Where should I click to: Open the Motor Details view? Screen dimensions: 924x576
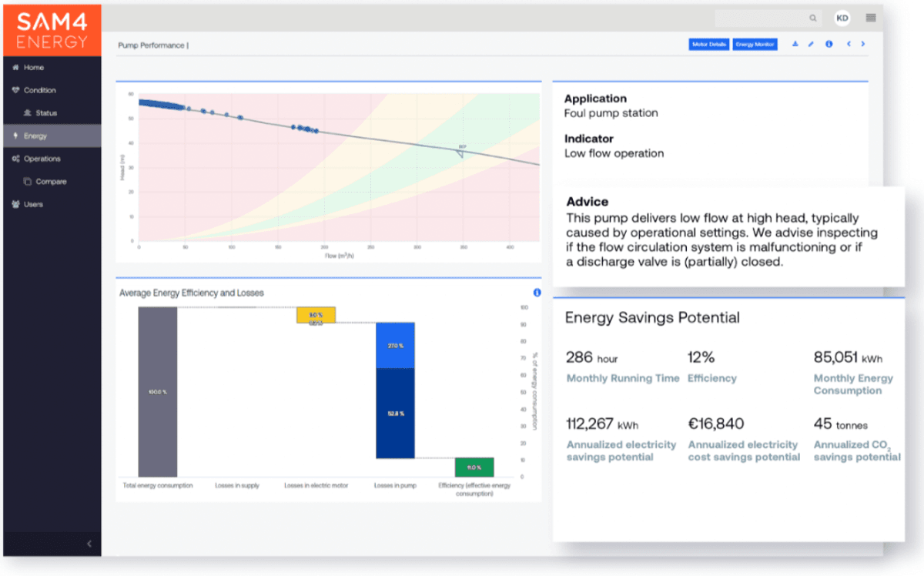[709, 45]
